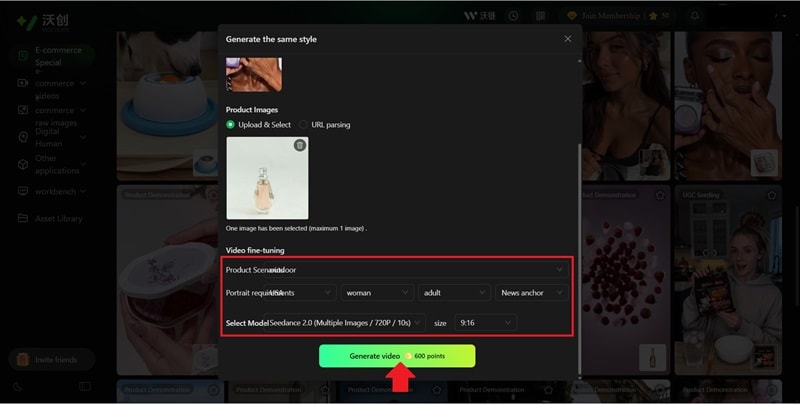Image resolution: width=800 pixels, height=404 pixels.
Task: Open the 沃链 W logo link
Action: coord(480,16)
